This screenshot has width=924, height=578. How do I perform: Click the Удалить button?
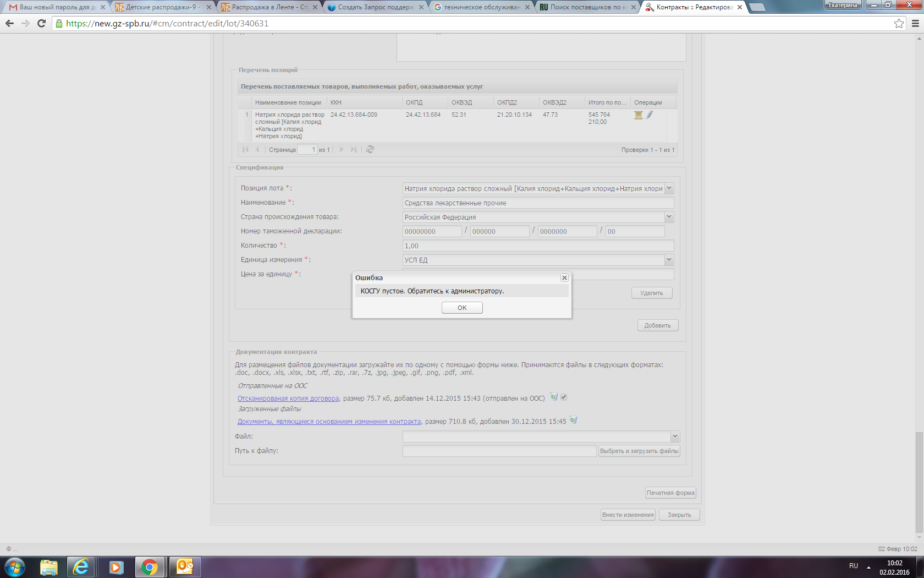click(652, 293)
